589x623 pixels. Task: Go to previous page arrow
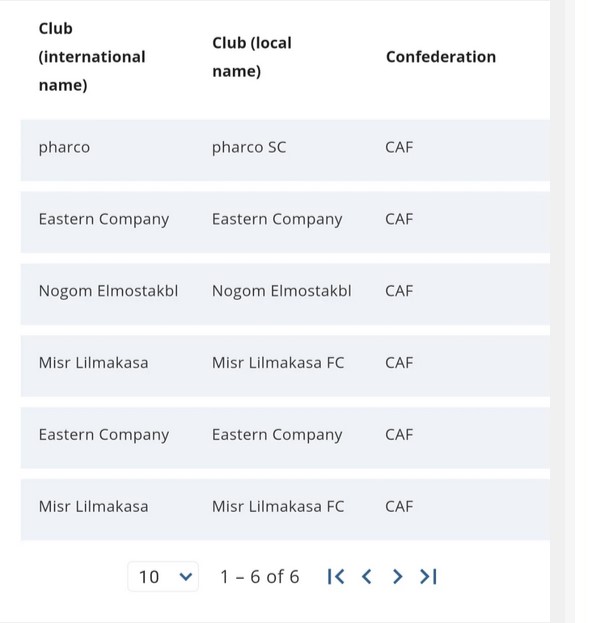click(x=366, y=577)
